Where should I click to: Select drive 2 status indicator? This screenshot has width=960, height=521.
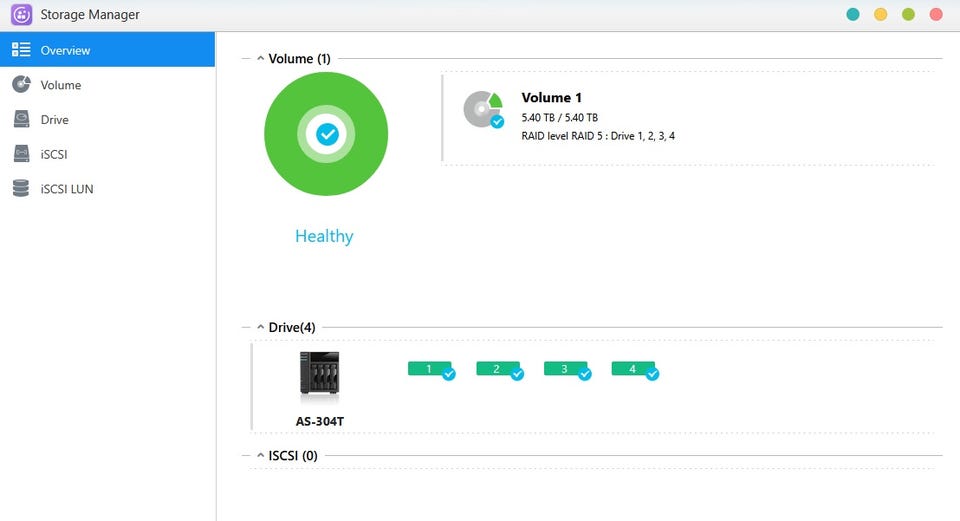click(499, 370)
